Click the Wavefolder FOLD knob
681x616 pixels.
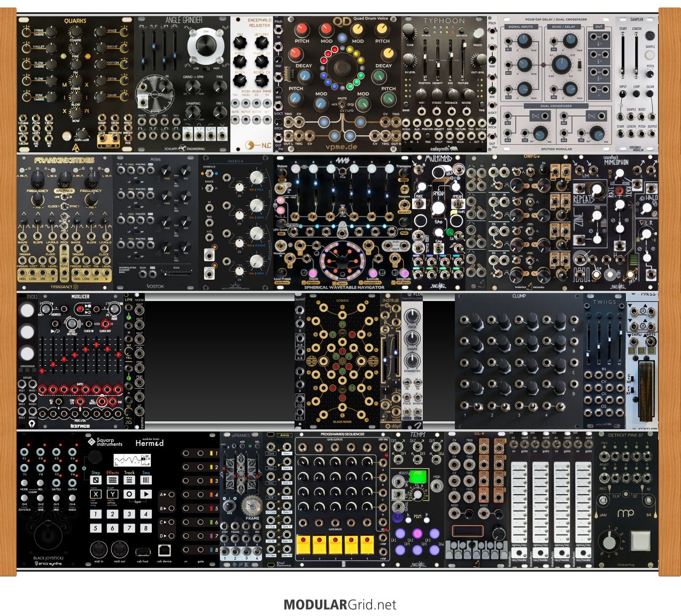tap(412, 317)
